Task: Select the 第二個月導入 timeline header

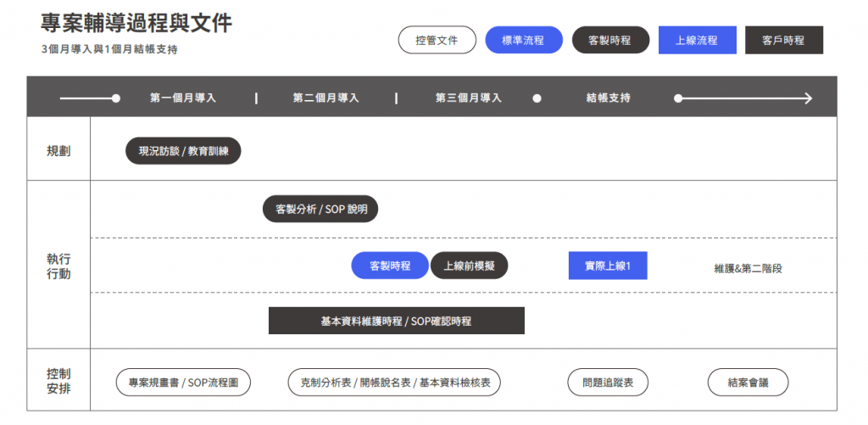Action: pyautogui.click(x=325, y=98)
